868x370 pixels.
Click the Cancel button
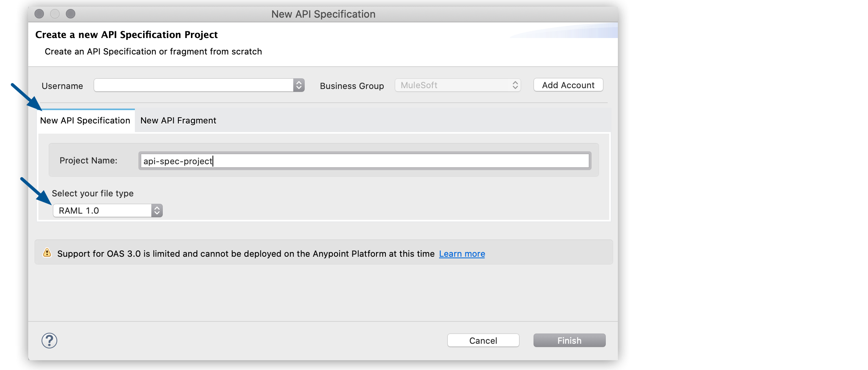(483, 340)
